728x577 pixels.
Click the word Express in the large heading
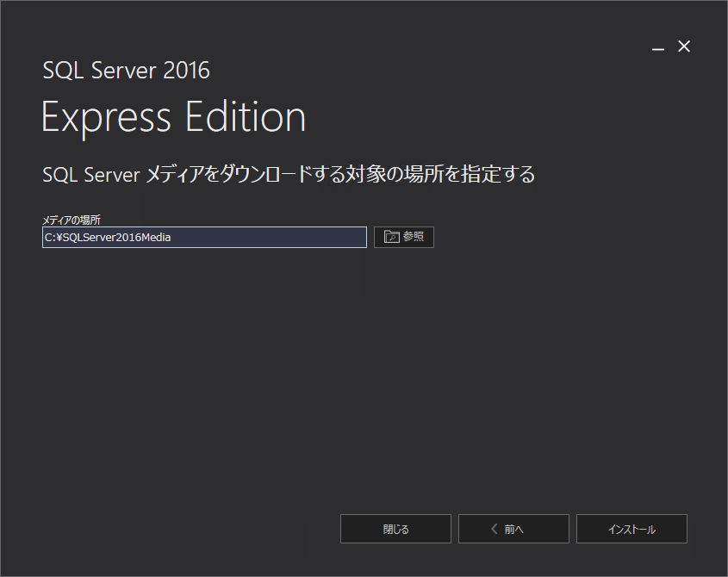(106, 117)
